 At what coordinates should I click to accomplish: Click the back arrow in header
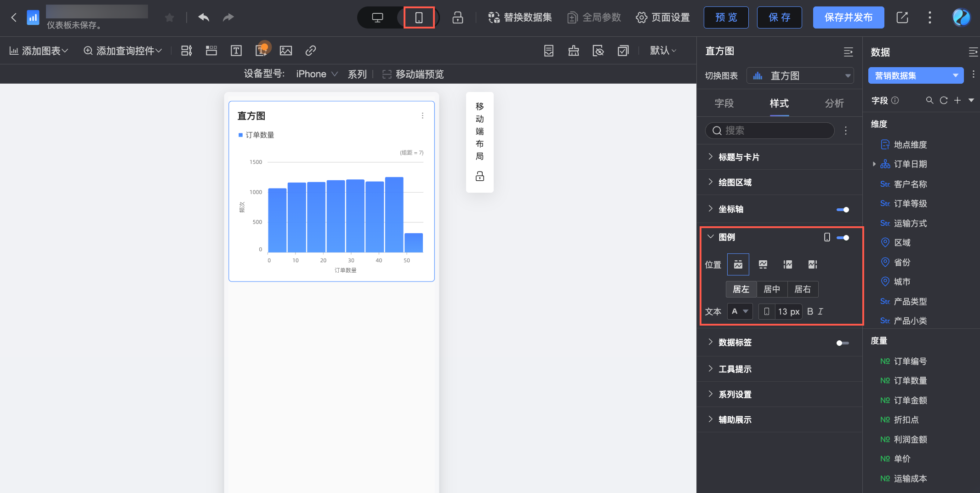coord(14,17)
